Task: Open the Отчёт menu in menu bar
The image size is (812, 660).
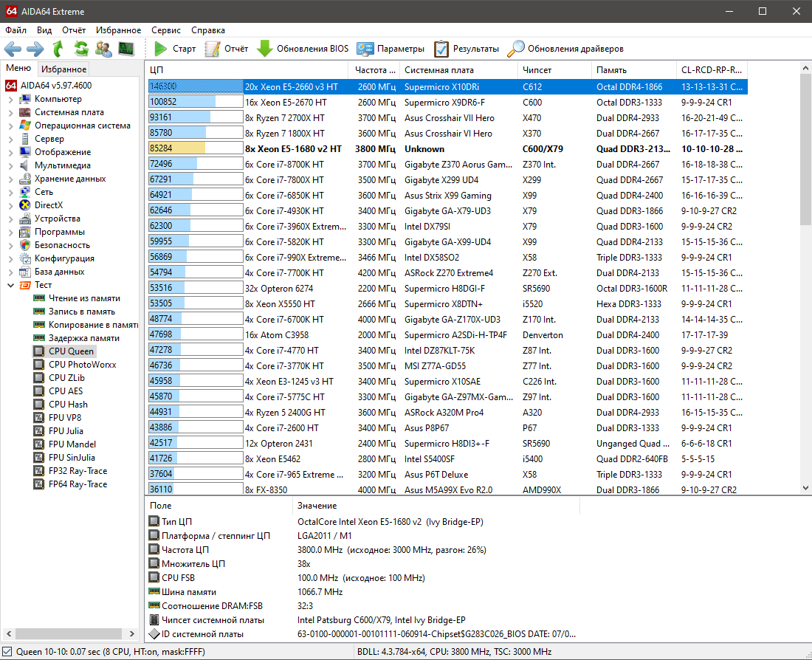Action: tap(74, 30)
